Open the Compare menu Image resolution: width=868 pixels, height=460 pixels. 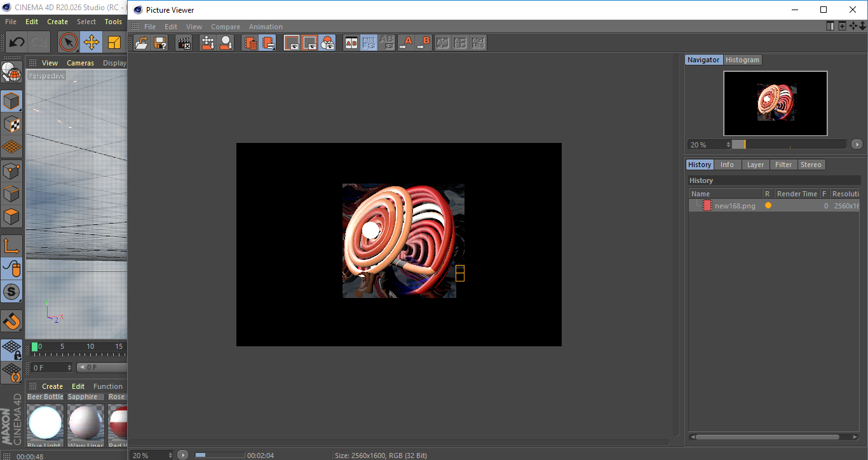(x=226, y=27)
